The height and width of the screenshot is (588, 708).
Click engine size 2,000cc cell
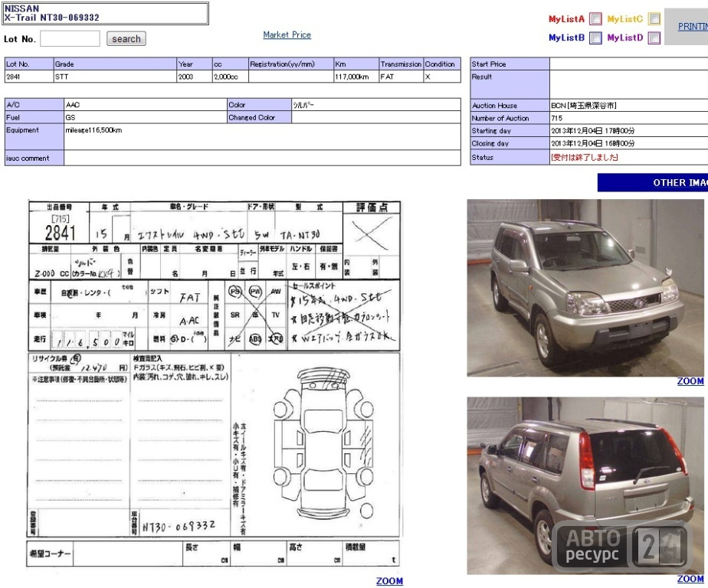(231, 77)
